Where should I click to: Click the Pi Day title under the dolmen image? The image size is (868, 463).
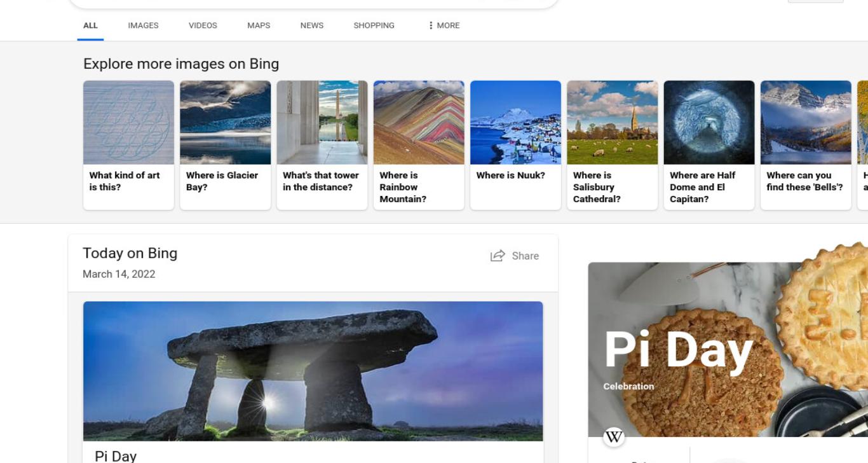pyautogui.click(x=116, y=456)
